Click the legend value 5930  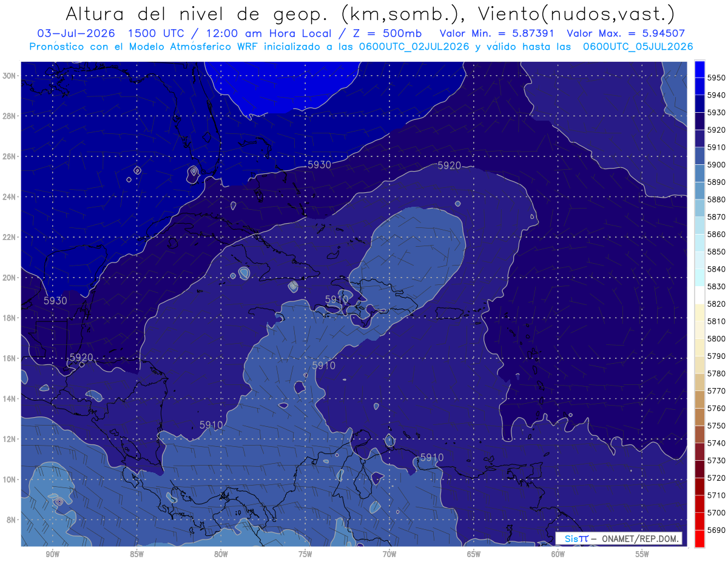pyautogui.click(x=717, y=113)
